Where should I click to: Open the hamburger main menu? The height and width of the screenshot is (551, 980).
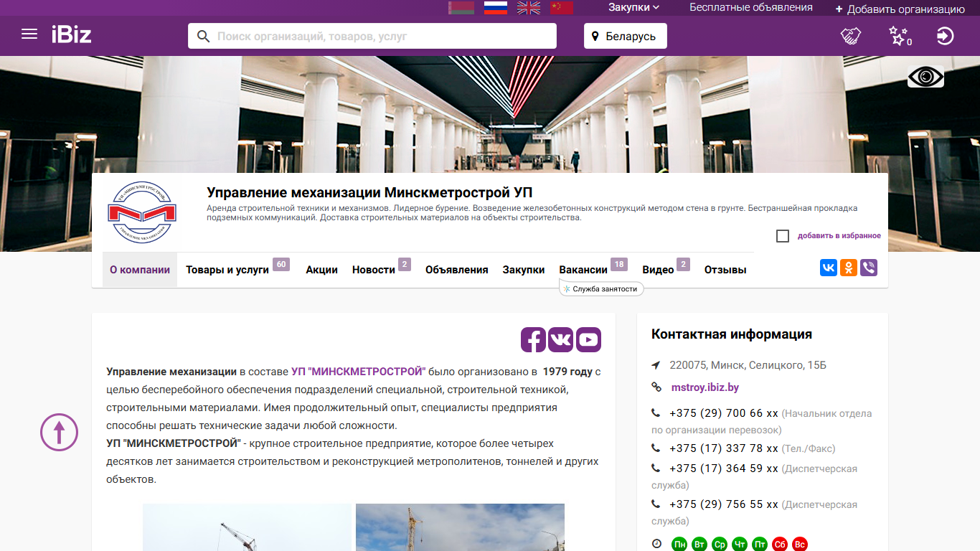tap(29, 34)
